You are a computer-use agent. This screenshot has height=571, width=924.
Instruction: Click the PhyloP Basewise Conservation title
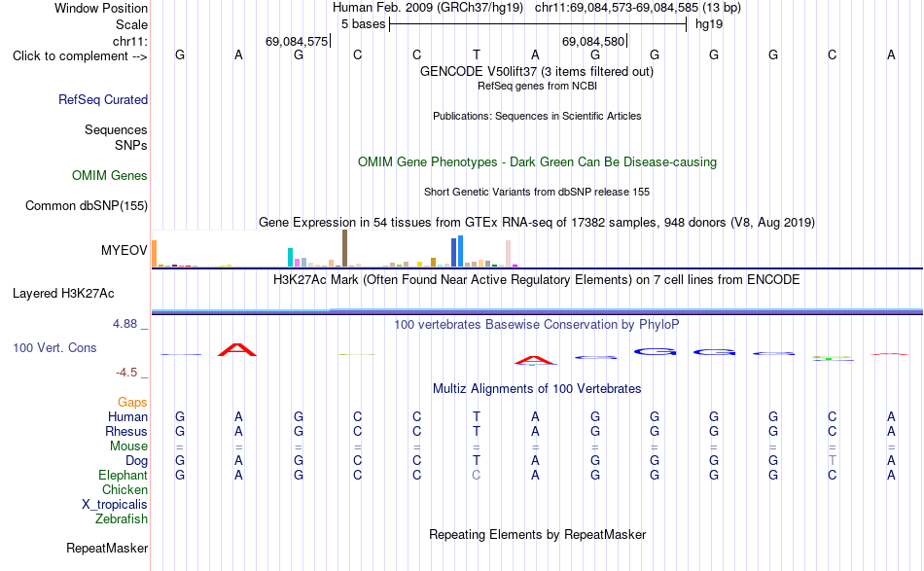coord(537,325)
